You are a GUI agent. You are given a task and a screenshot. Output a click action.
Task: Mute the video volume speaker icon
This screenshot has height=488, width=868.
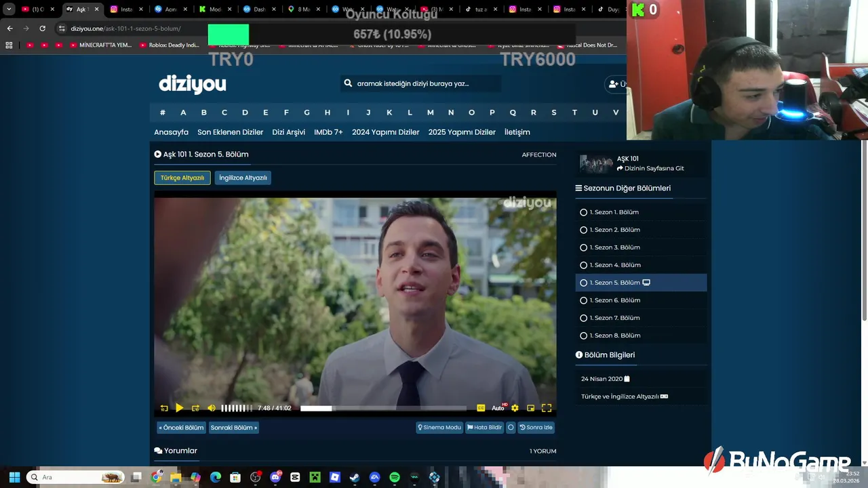click(x=212, y=408)
